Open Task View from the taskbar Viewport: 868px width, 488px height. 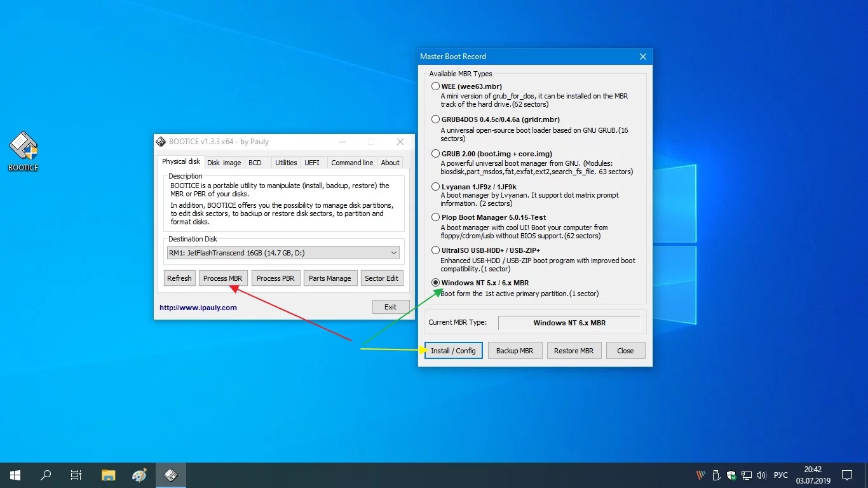(x=76, y=475)
